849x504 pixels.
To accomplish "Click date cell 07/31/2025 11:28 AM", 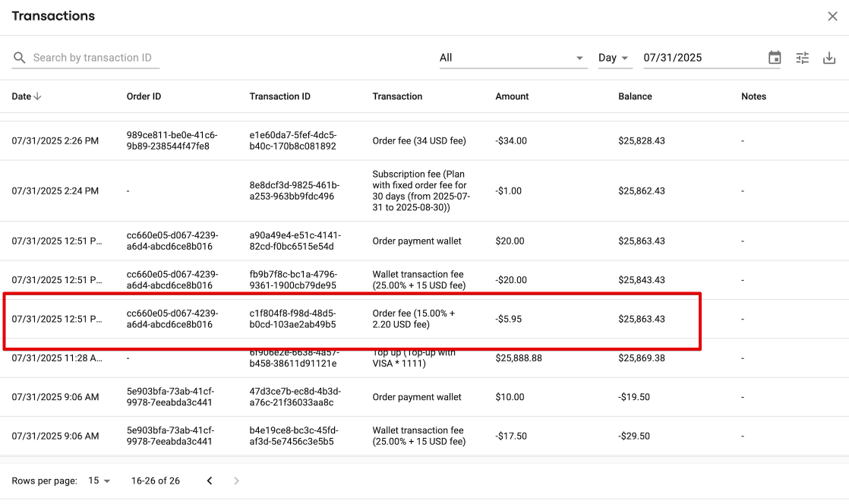I will click(x=57, y=358).
